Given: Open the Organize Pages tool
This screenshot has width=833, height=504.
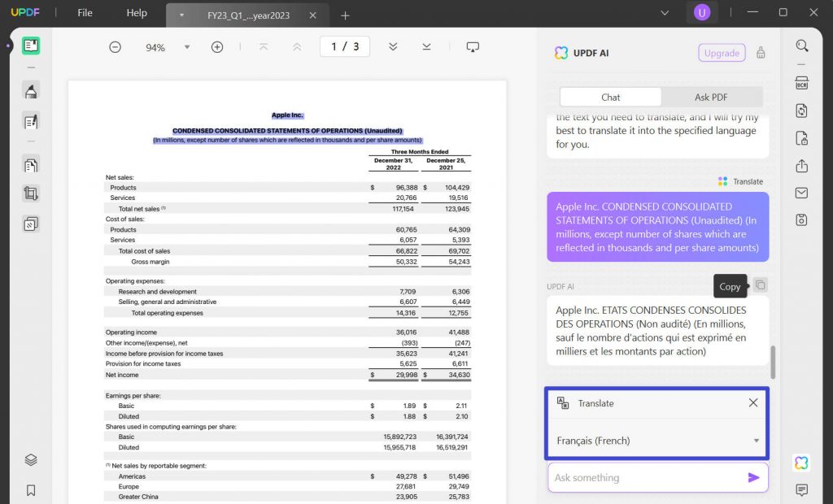Looking at the screenshot, I should tap(30, 163).
